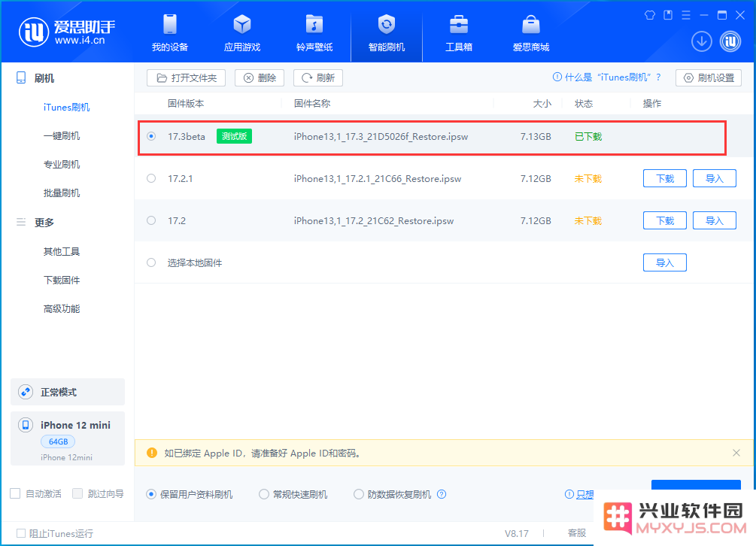Click 打开文件夹 open folder button

186,77
